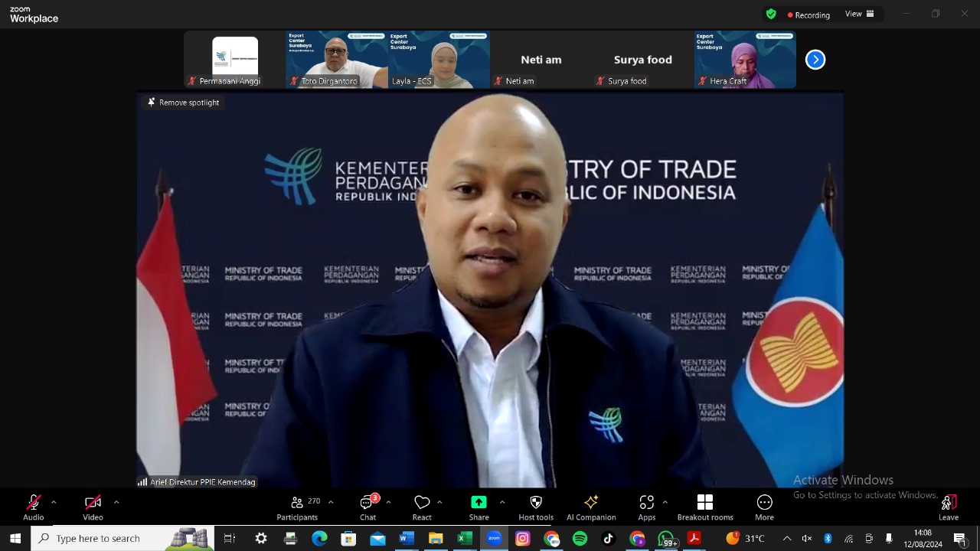Click the 31°C weather widget
The image size is (980, 551).
746,539
